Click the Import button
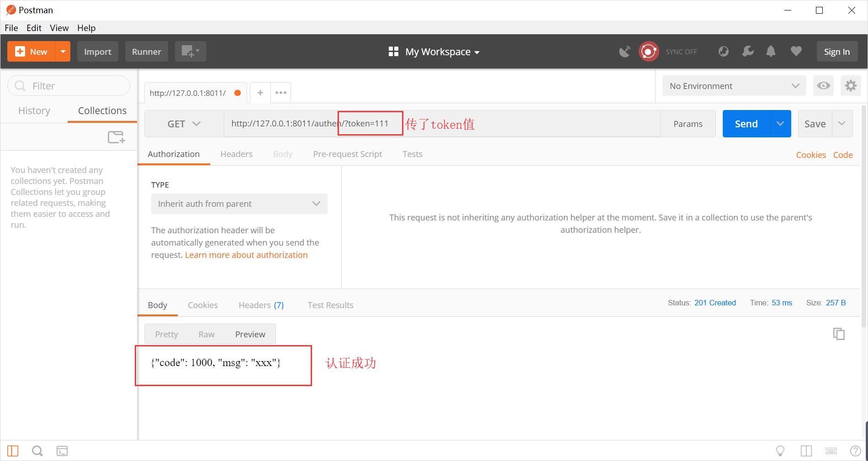868x461 pixels. tap(98, 52)
